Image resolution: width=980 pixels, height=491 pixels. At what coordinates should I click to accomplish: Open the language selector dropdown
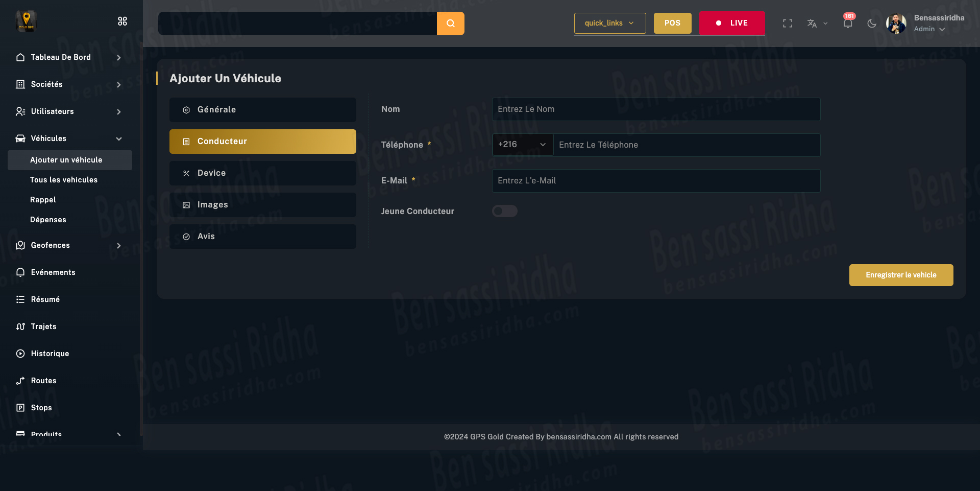pos(817,24)
